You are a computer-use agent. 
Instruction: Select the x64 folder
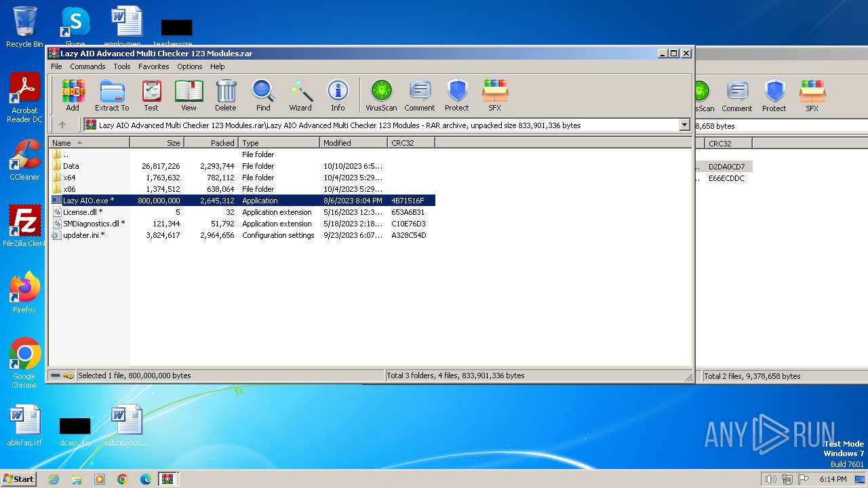pos(242,178)
